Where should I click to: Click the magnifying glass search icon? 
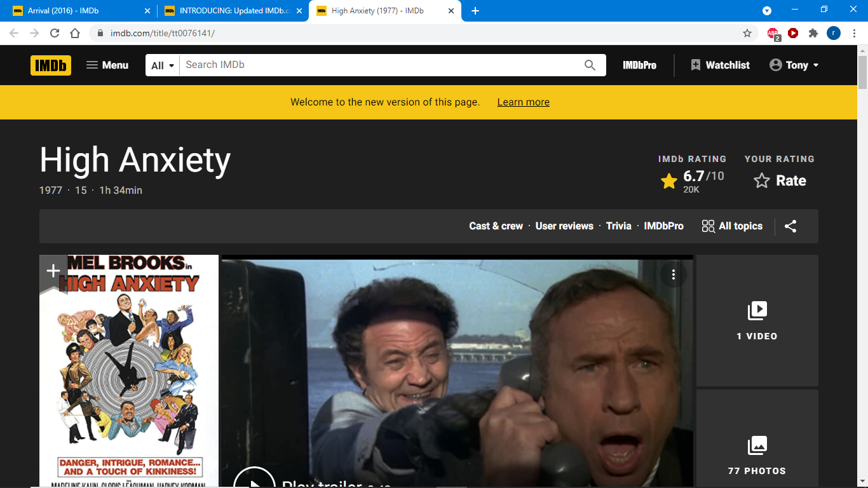590,65
